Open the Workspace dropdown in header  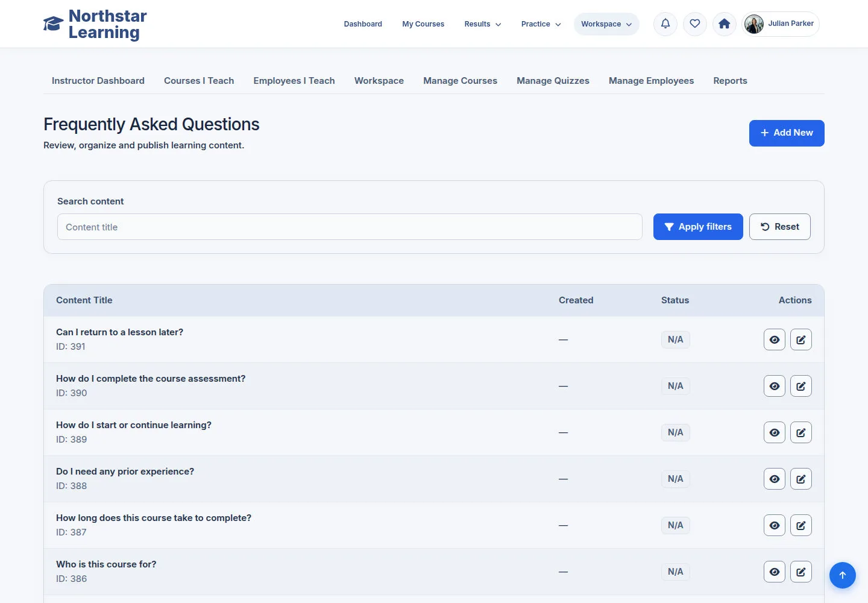[x=606, y=24]
